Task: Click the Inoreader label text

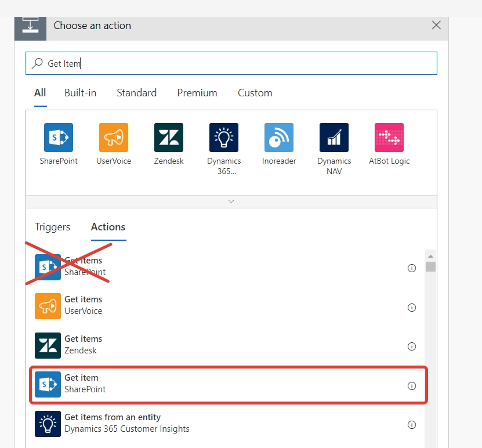Action: (279, 161)
